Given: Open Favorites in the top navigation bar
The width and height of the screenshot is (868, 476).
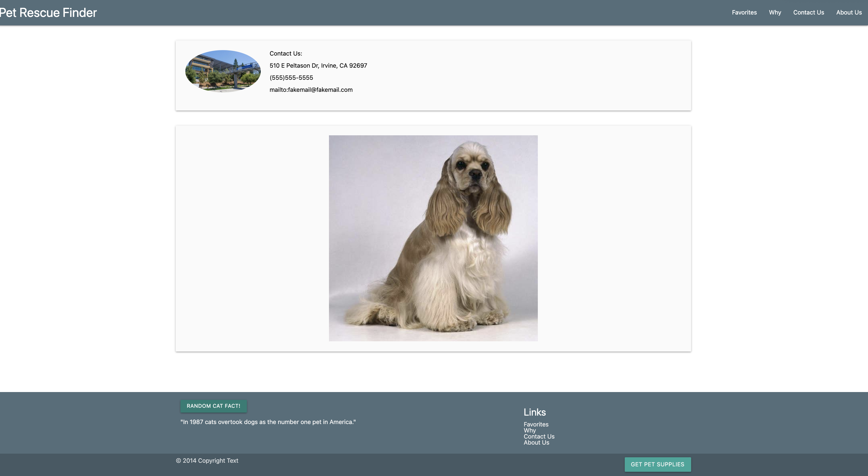Looking at the screenshot, I should [x=744, y=12].
